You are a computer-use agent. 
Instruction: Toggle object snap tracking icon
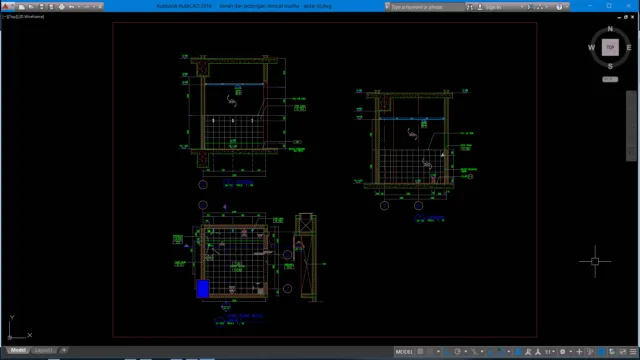coord(490,352)
